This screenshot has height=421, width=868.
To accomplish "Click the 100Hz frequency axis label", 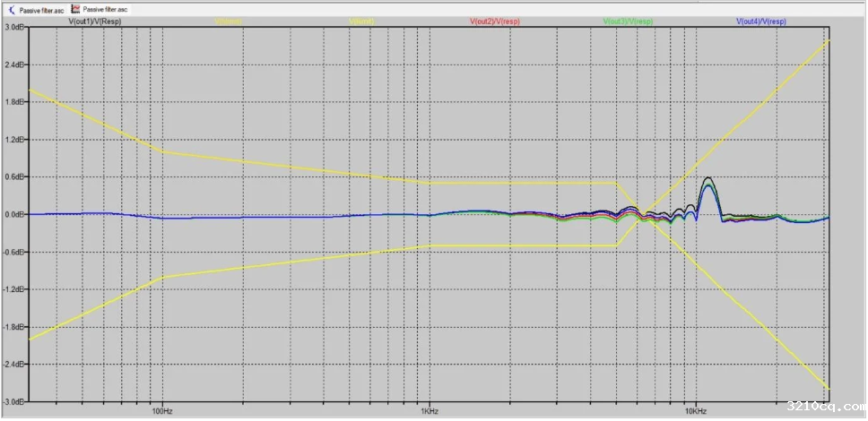I will coord(161,411).
